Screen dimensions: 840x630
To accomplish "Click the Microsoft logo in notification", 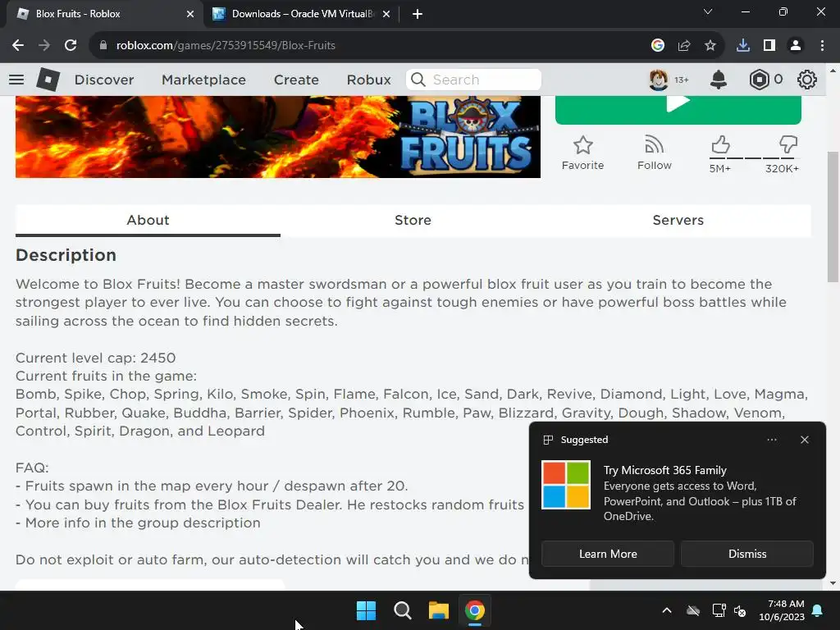I will click(566, 485).
